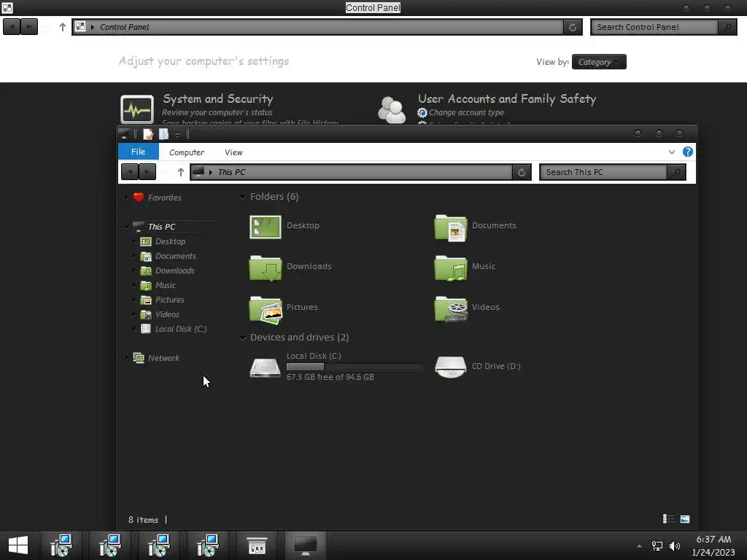Image resolution: width=747 pixels, height=560 pixels.
Task: Switch to large icons view in status bar
Action: [685, 519]
